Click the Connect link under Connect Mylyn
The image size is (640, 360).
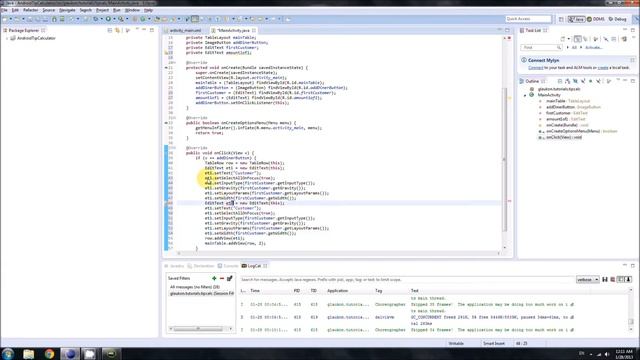click(x=536, y=68)
